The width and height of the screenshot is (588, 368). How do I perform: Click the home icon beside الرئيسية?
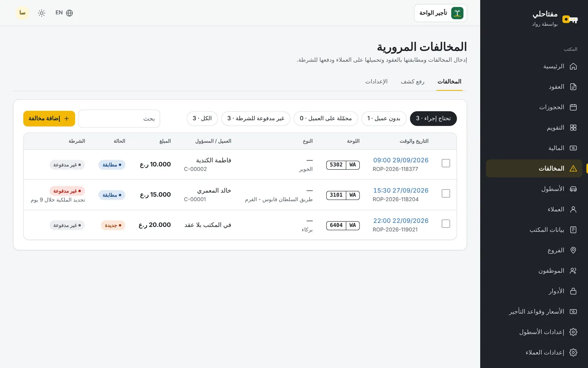[x=573, y=66]
